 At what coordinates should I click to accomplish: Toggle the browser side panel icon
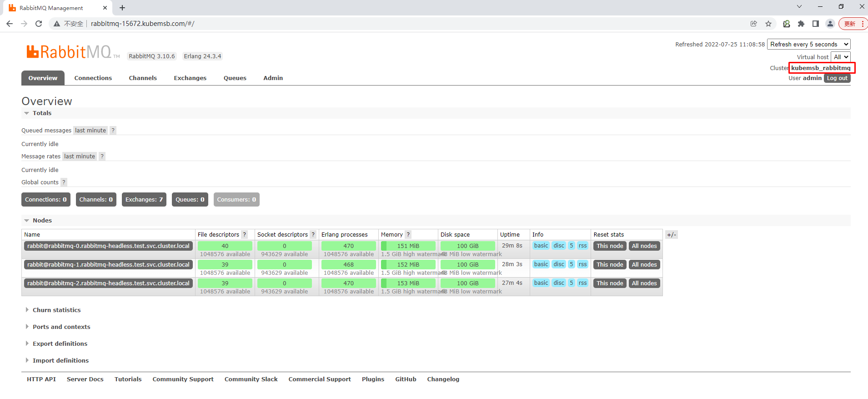[x=816, y=24]
